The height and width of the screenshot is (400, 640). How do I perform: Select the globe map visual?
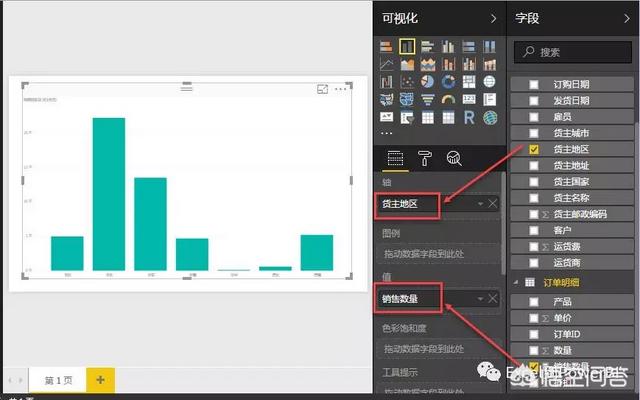point(489,82)
